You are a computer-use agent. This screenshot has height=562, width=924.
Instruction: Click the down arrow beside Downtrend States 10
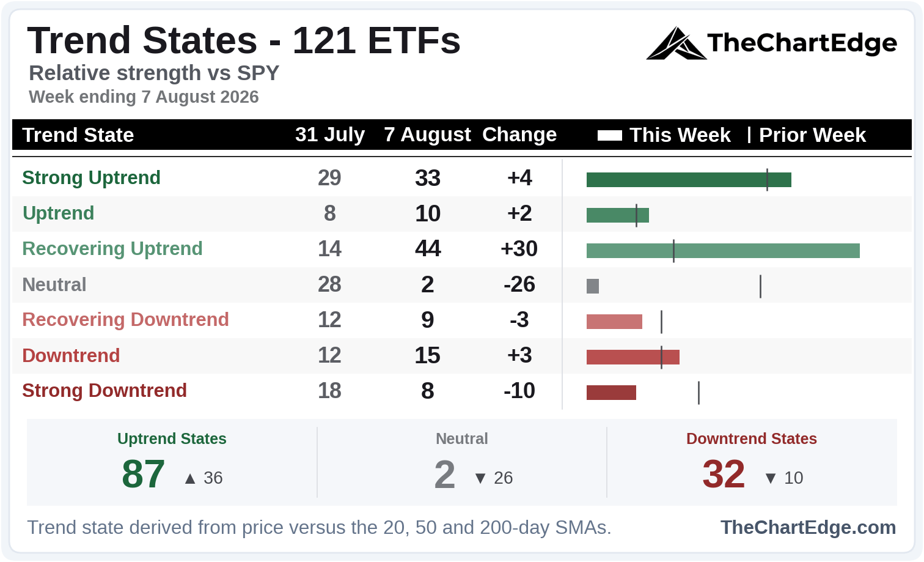coord(771,478)
